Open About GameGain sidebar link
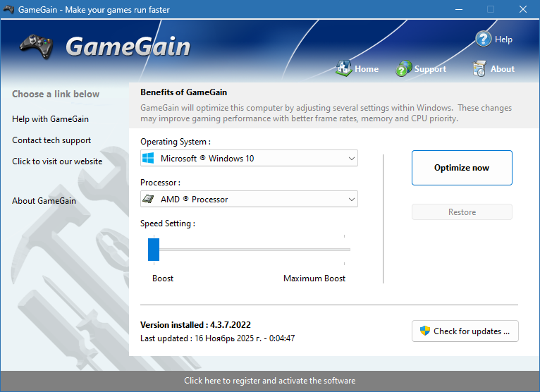 44,201
